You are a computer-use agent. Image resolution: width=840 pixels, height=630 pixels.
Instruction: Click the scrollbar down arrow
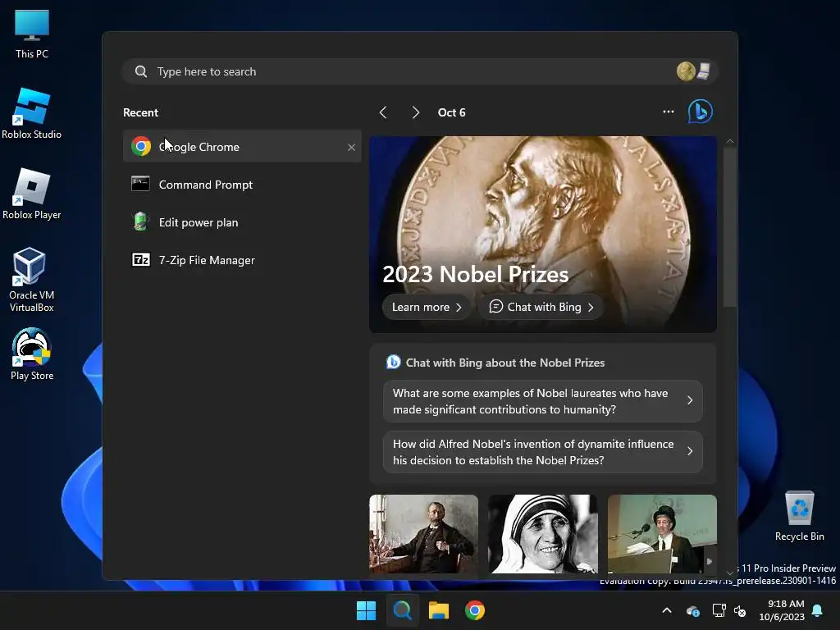[x=729, y=573]
